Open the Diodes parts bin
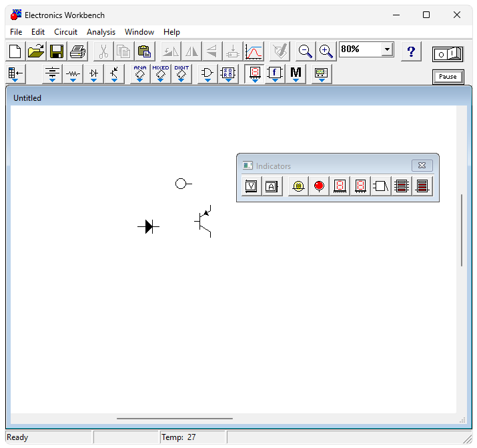This screenshot has height=448, width=477. coord(93,73)
